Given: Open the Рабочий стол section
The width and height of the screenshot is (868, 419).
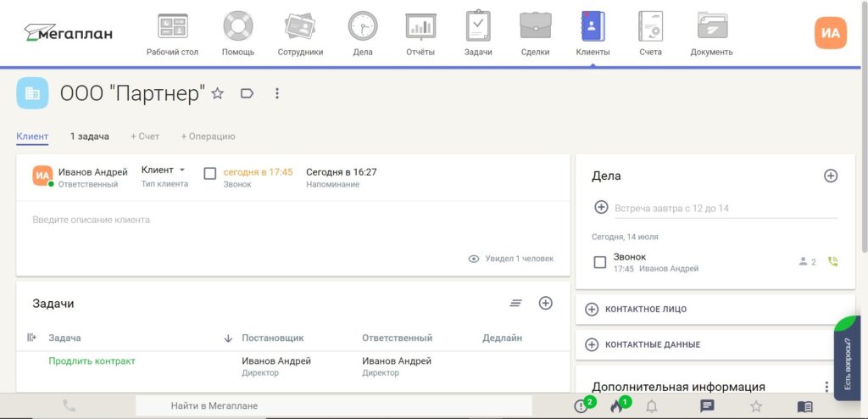Looking at the screenshot, I should coord(172,35).
